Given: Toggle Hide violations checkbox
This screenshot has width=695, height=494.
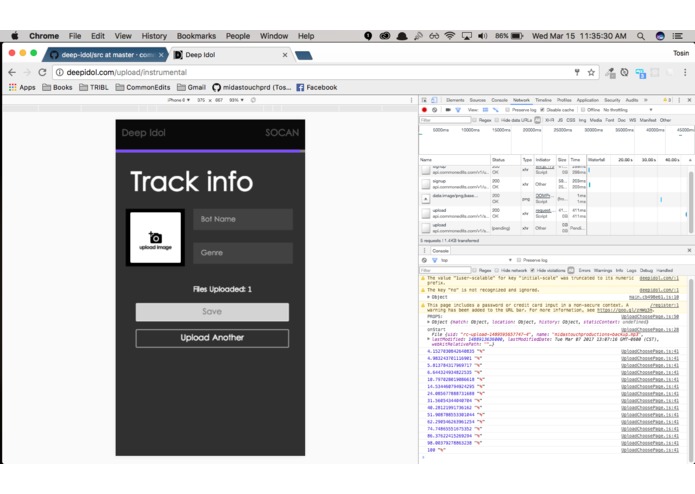Looking at the screenshot, I should click(532, 270).
